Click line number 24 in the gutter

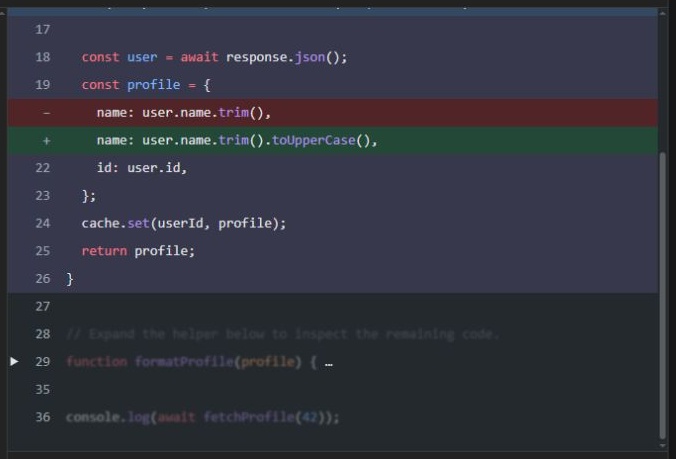[x=43, y=223]
